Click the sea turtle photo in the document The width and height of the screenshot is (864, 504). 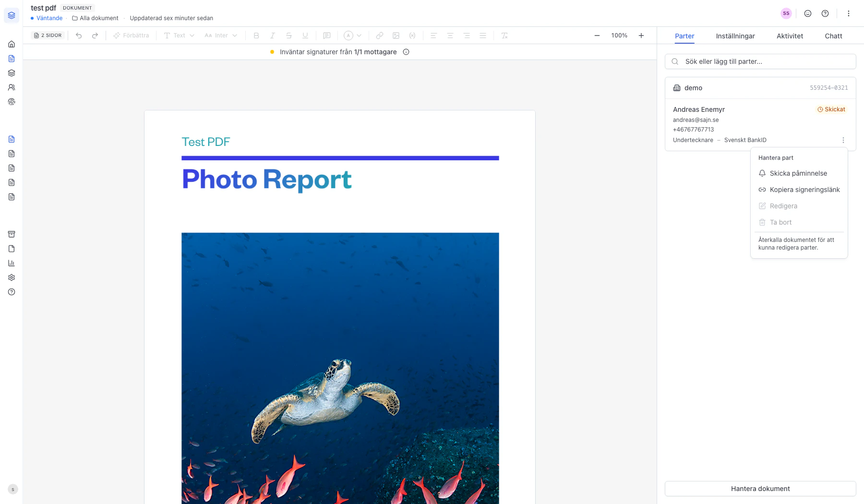click(340, 368)
